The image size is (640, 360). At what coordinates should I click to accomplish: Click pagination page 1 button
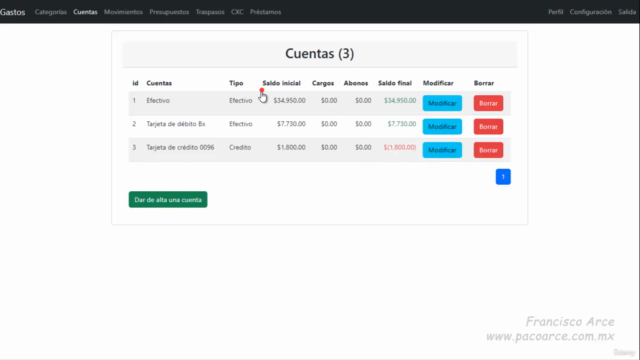503,177
